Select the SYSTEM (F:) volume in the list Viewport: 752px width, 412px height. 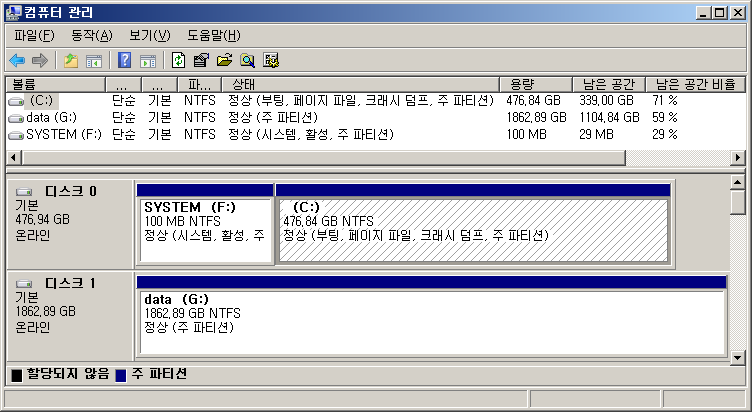[x=64, y=135]
